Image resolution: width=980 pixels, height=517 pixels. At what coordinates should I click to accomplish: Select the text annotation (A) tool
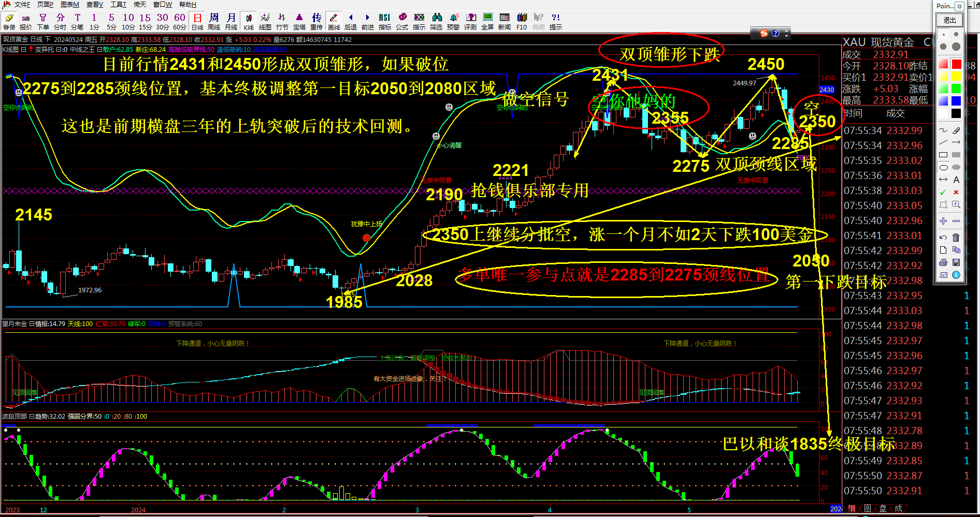[x=957, y=179]
